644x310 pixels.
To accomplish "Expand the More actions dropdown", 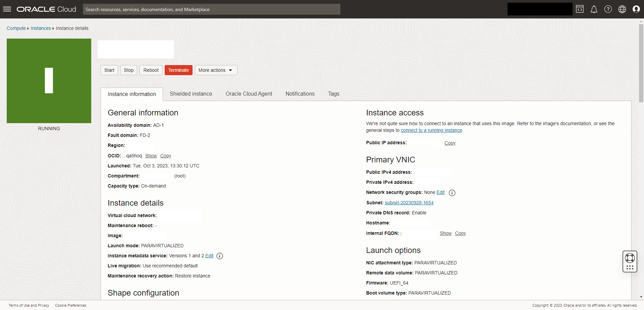I will tap(216, 70).
